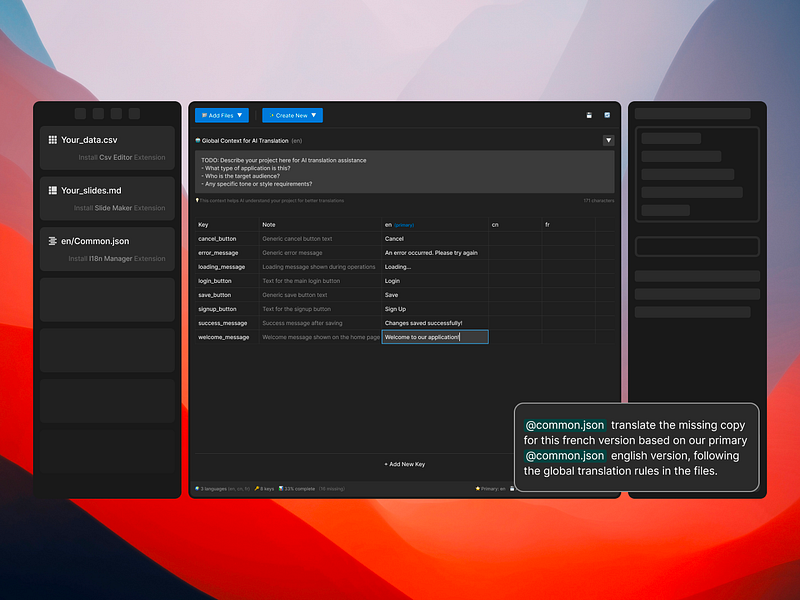Click the 'Login' English value cell
Image resolution: width=800 pixels, height=600 pixels.
point(435,281)
